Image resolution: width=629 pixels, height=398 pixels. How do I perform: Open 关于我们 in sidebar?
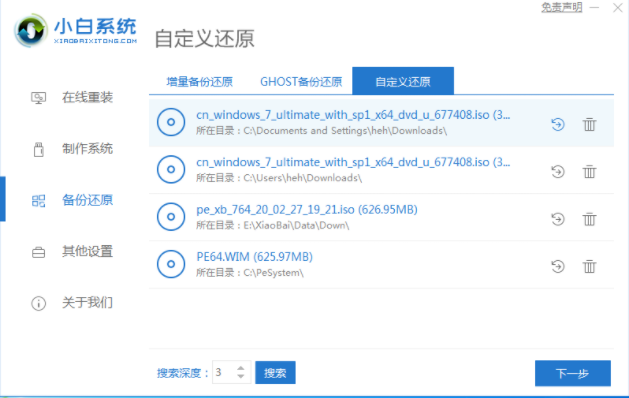87,303
